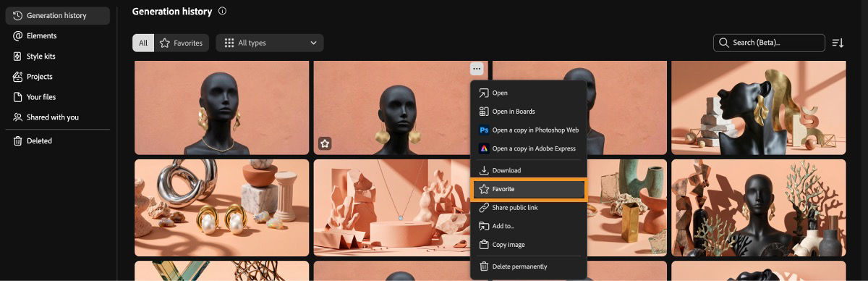Open the silver rings and pearl earrings thumbnail
The height and width of the screenshot is (281, 868).
[x=221, y=208]
